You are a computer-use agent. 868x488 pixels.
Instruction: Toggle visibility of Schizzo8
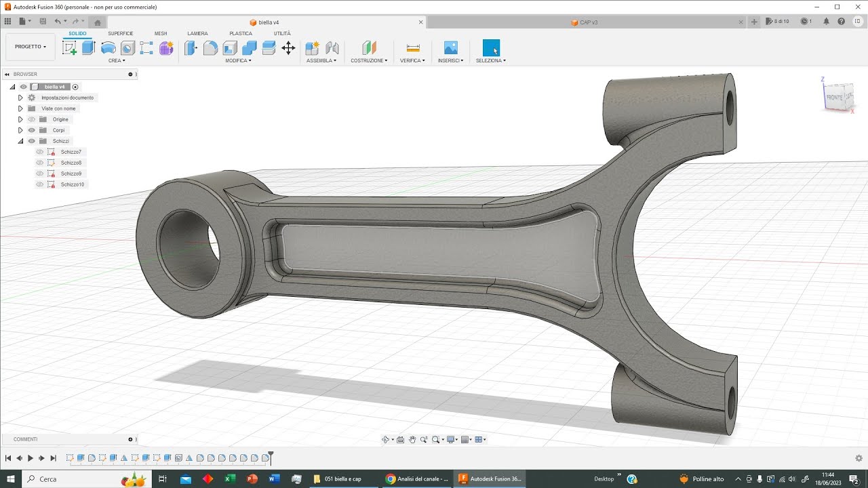pos(40,163)
